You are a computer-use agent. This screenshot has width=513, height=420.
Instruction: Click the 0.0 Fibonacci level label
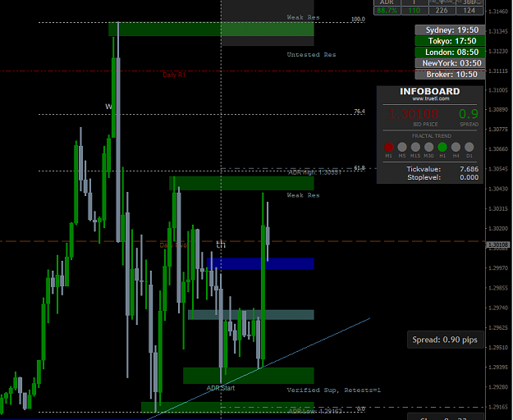tap(360, 409)
